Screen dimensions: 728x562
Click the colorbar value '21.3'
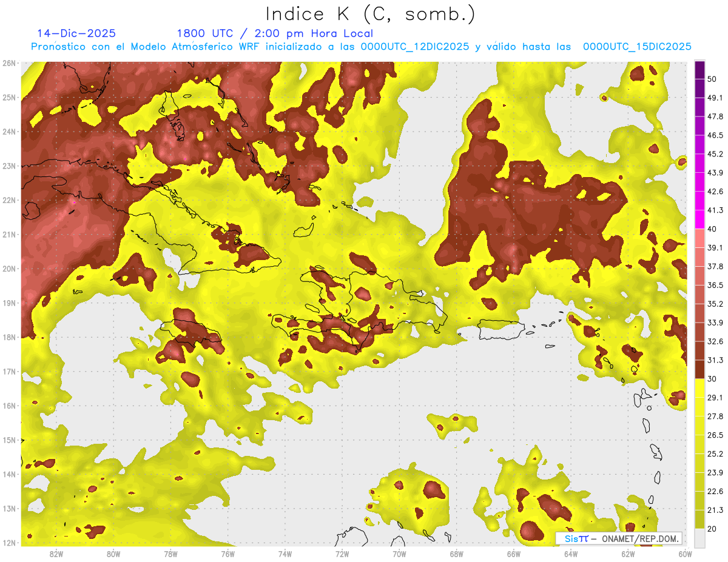[x=715, y=510]
